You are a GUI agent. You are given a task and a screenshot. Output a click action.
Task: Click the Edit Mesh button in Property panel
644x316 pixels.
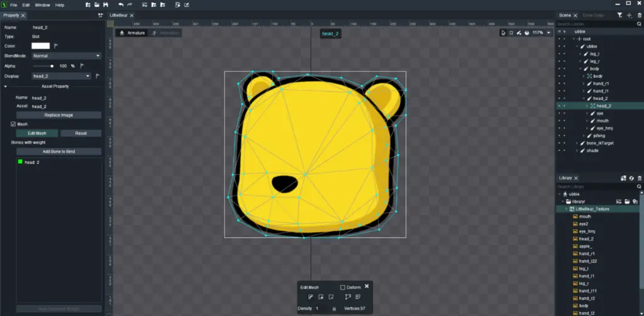(37, 133)
